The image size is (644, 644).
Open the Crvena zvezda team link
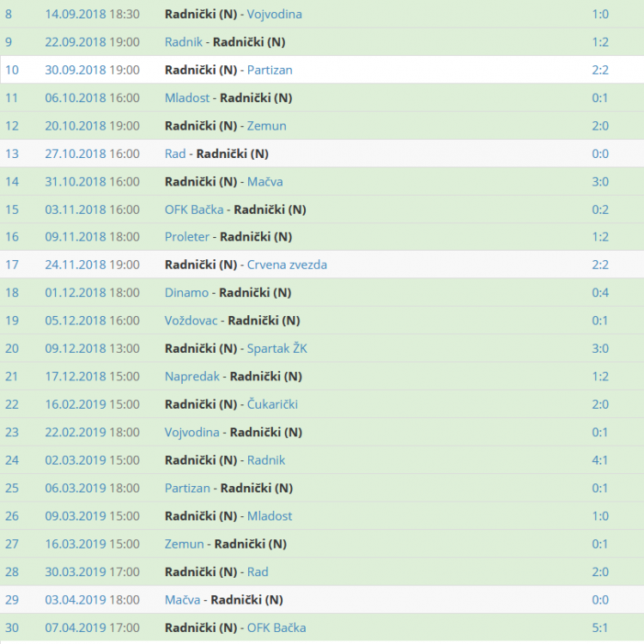point(287,264)
